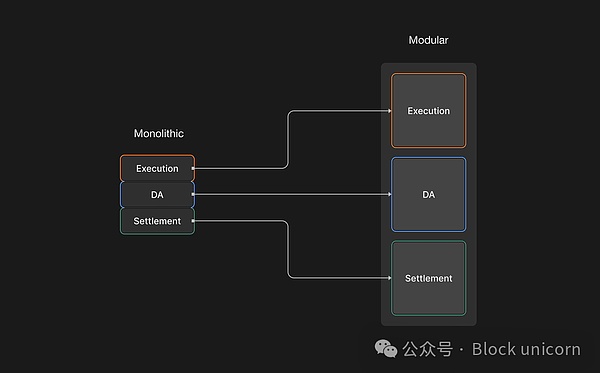The height and width of the screenshot is (373, 600).
Task: Select the large Modular Execution block
Action: tap(429, 111)
